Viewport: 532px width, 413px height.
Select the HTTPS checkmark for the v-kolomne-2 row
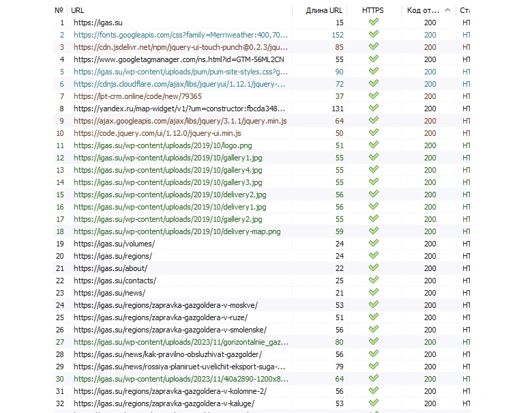click(x=374, y=390)
